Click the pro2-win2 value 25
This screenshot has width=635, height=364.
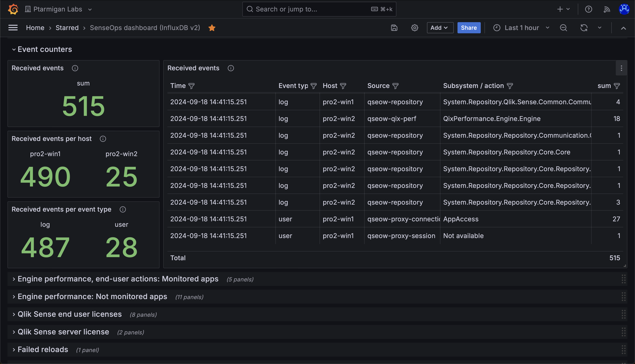click(121, 177)
